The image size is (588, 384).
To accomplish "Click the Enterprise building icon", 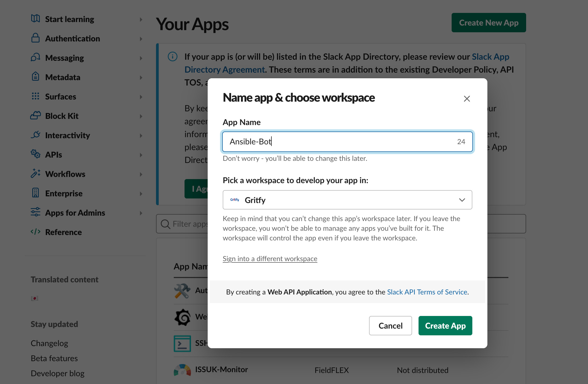I will pos(36,193).
